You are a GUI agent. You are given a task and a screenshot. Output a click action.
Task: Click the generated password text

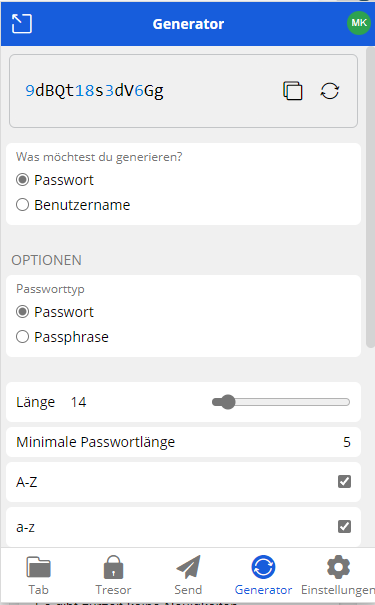click(95, 91)
